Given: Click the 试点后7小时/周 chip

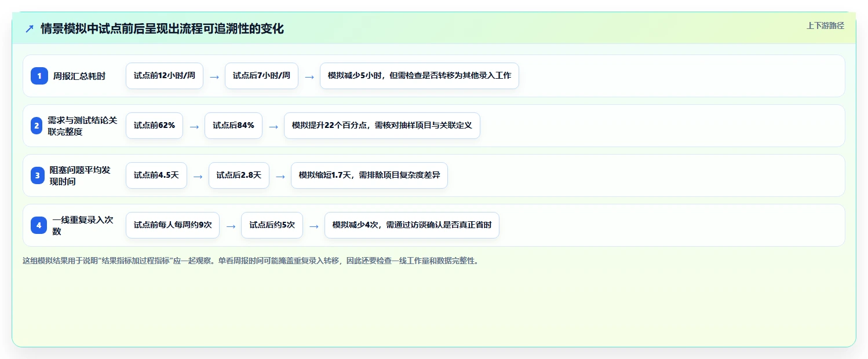Looking at the screenshot, I should point(261,76).
